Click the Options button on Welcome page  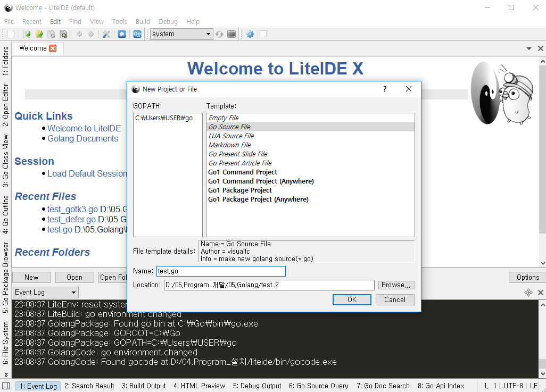527,277
